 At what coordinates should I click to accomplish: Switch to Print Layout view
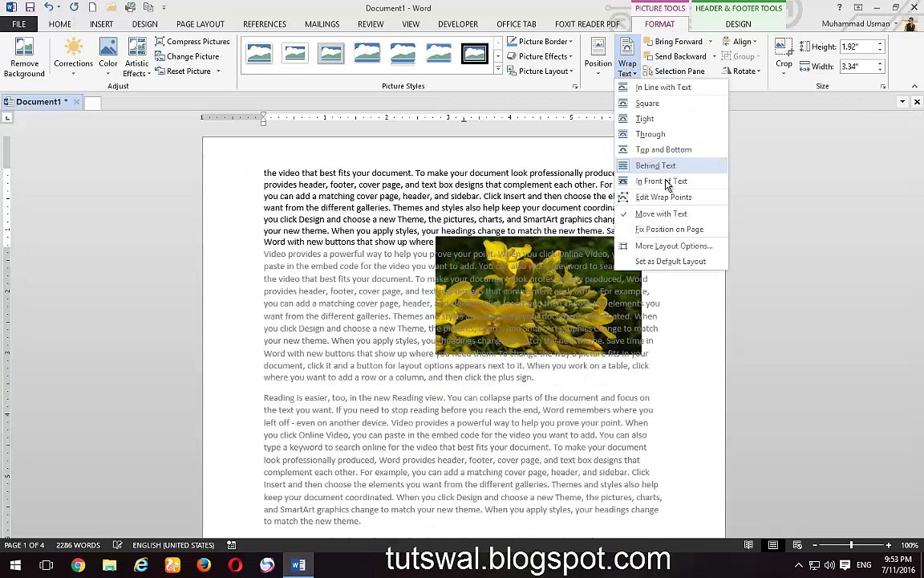pyautogui.click(x=773, y=545)
